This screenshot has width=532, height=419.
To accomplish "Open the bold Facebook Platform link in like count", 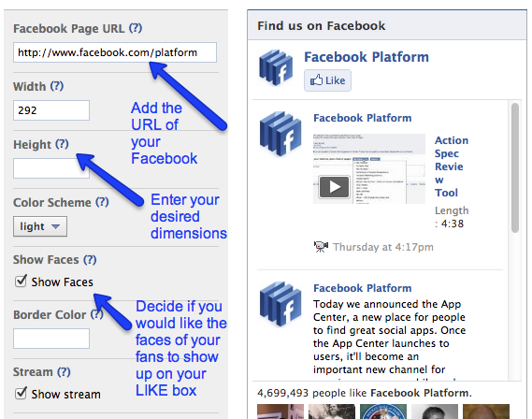I will coord(420,393).
